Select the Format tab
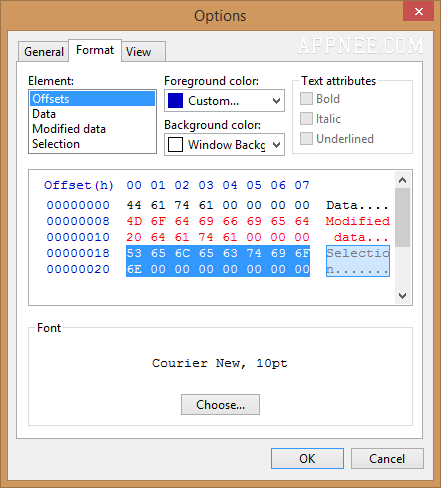This screenshot has height=488, width=441. click(x=95, y=50)
